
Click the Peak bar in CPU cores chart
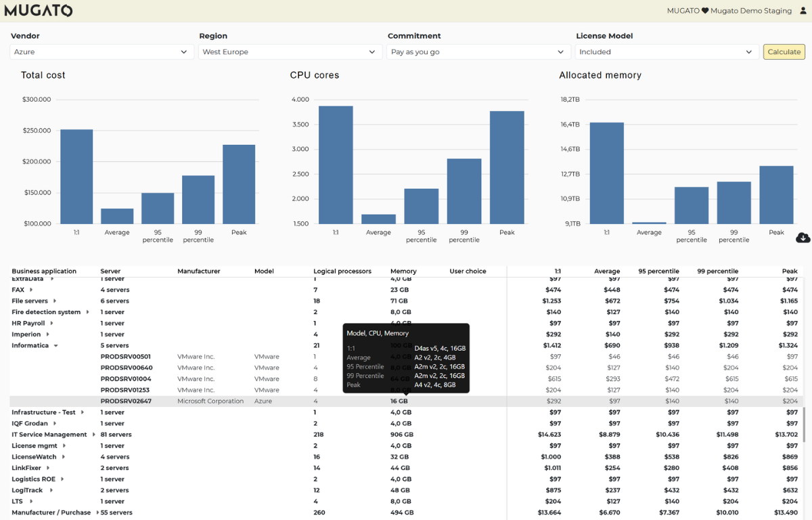[507, 167]
